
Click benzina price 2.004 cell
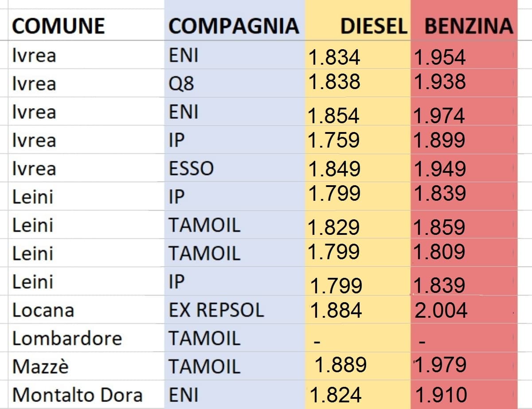click(x=441, y=310)
